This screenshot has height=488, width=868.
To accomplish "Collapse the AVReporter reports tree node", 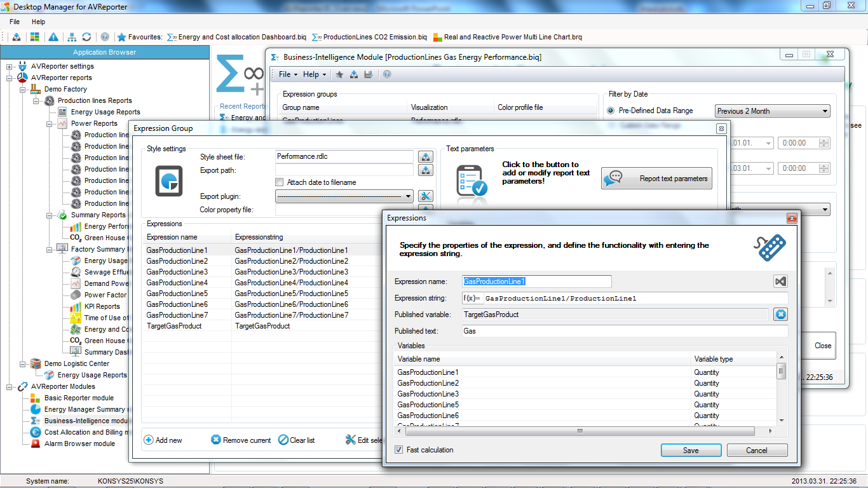I will (x=10, y=78).
